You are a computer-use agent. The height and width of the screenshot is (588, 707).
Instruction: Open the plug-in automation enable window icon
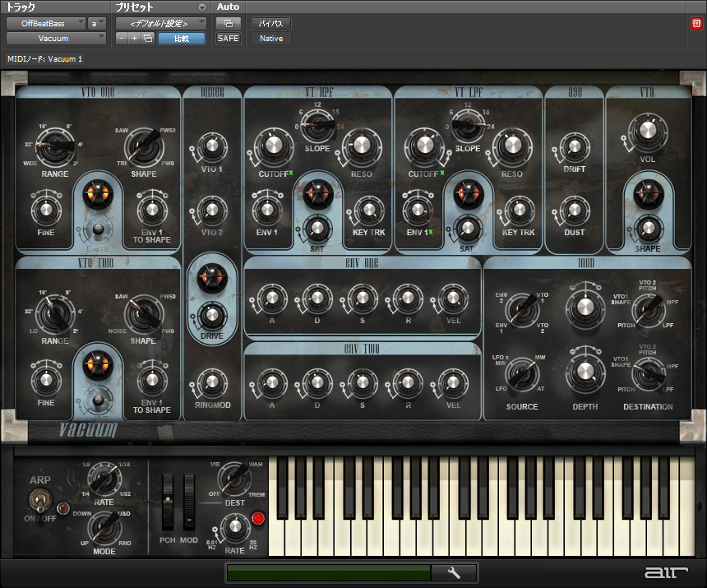[229, 24]
